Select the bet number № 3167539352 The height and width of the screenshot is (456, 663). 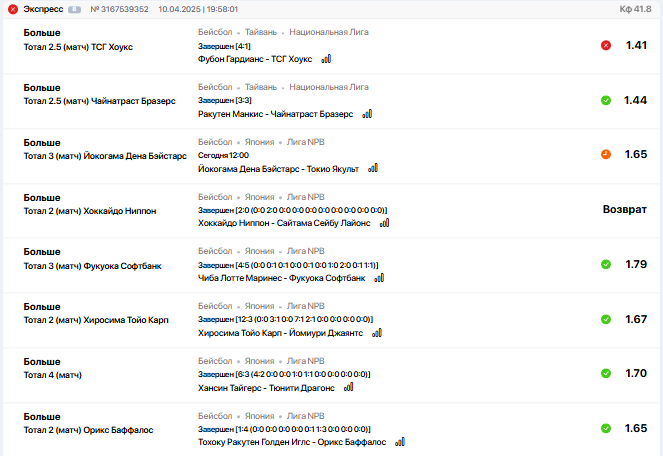[119, 9]
